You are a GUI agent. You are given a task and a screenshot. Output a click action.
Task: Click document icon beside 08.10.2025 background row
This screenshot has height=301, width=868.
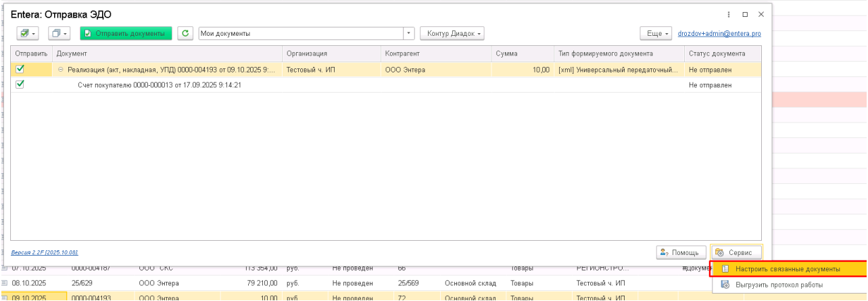(5, 283)
